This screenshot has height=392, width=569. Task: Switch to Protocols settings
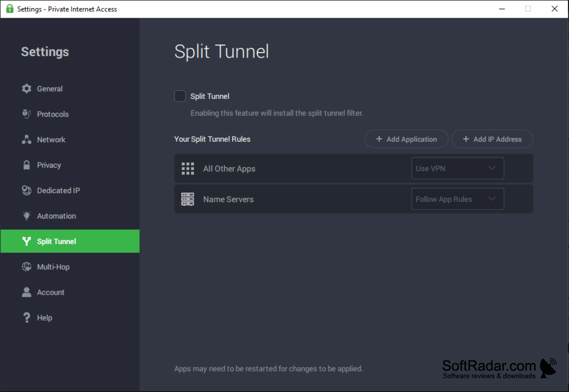point(70,114)
